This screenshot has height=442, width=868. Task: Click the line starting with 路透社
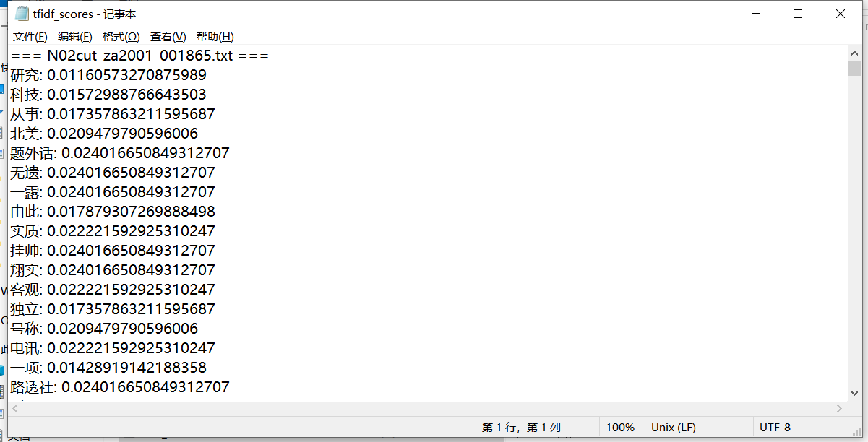120,387
